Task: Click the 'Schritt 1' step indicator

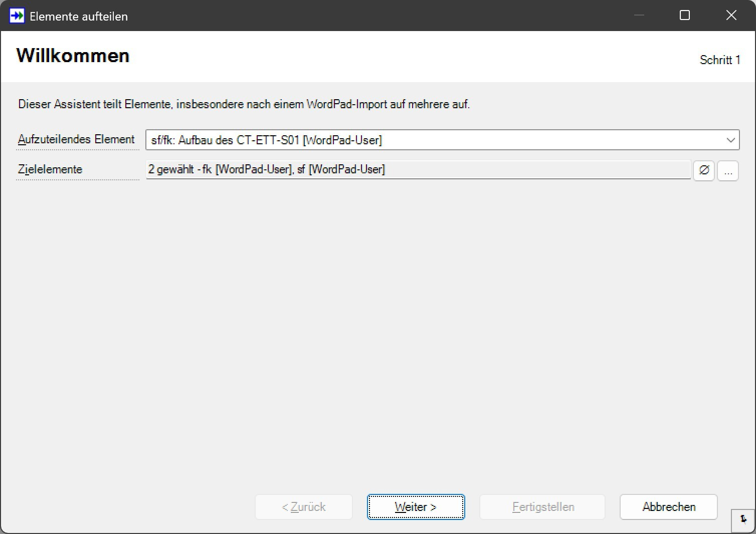Action: click(719, 60)
